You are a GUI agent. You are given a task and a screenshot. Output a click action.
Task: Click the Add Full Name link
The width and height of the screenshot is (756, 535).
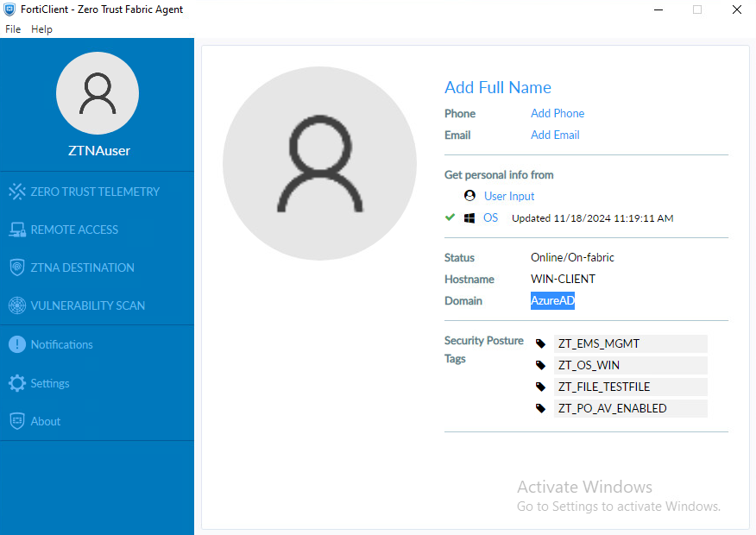tap(497, 87)
